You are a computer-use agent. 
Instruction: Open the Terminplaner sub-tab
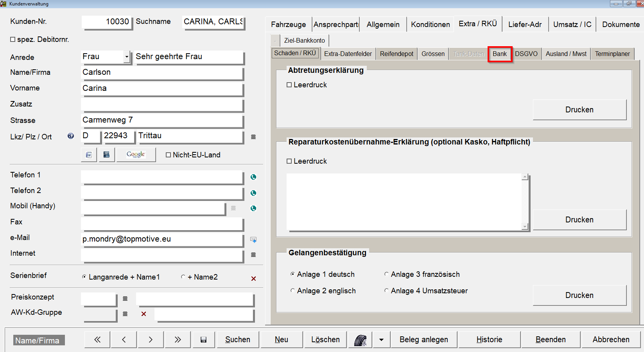[612, 54]
